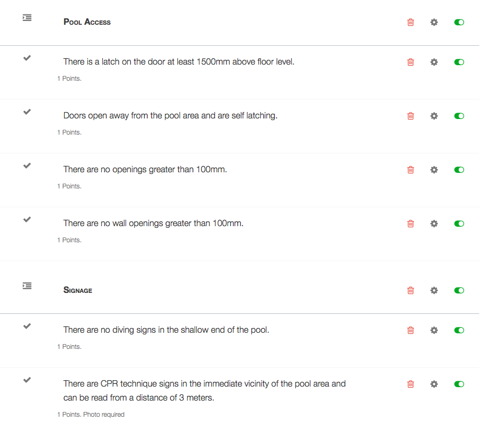Open settings for self latching doors item

(434, 116)
